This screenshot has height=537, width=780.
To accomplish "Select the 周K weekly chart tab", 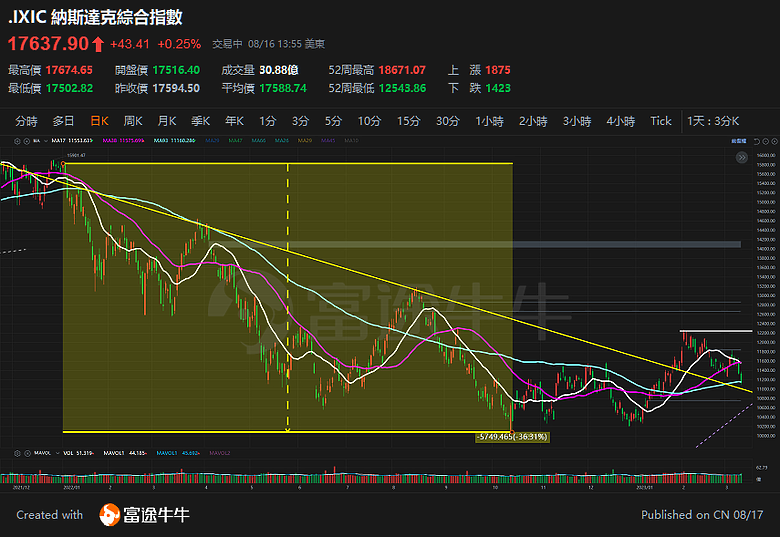I will 133,121.
